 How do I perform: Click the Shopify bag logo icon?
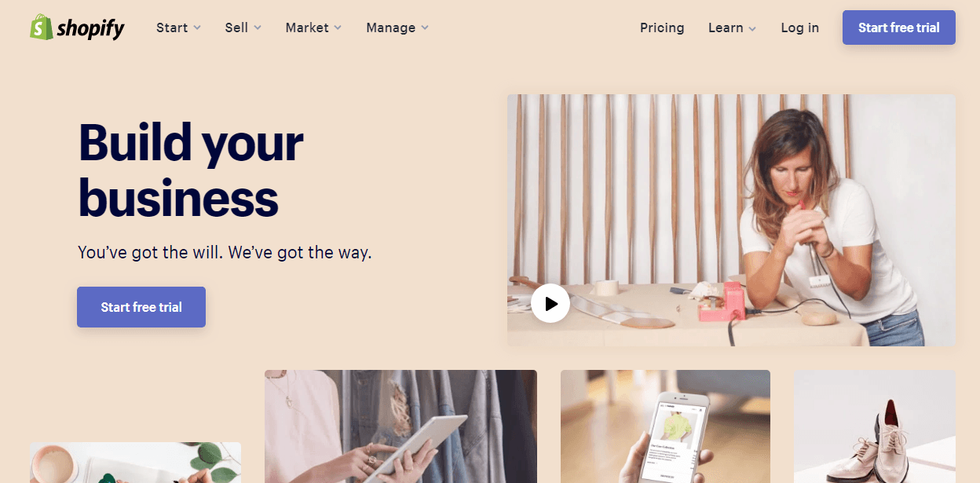point(41,27)
